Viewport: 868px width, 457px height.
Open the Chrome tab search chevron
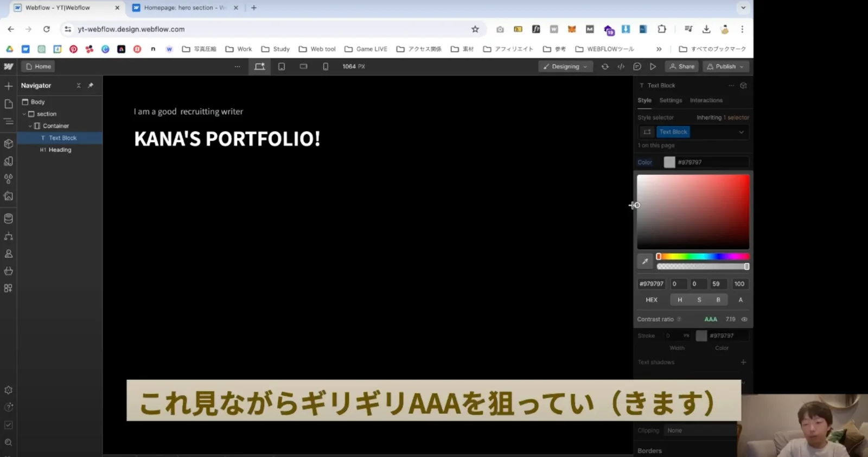point(743,8)
